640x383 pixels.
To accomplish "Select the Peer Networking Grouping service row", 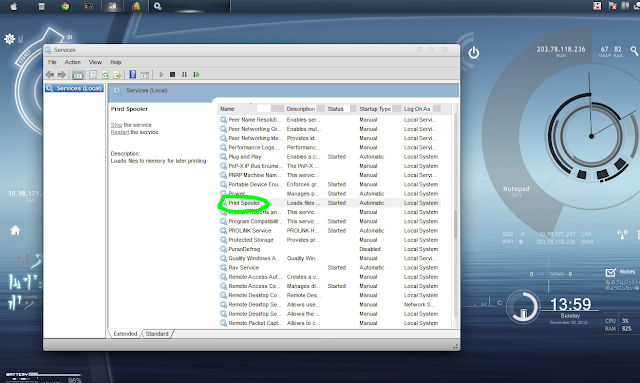I will coord(329,129).
